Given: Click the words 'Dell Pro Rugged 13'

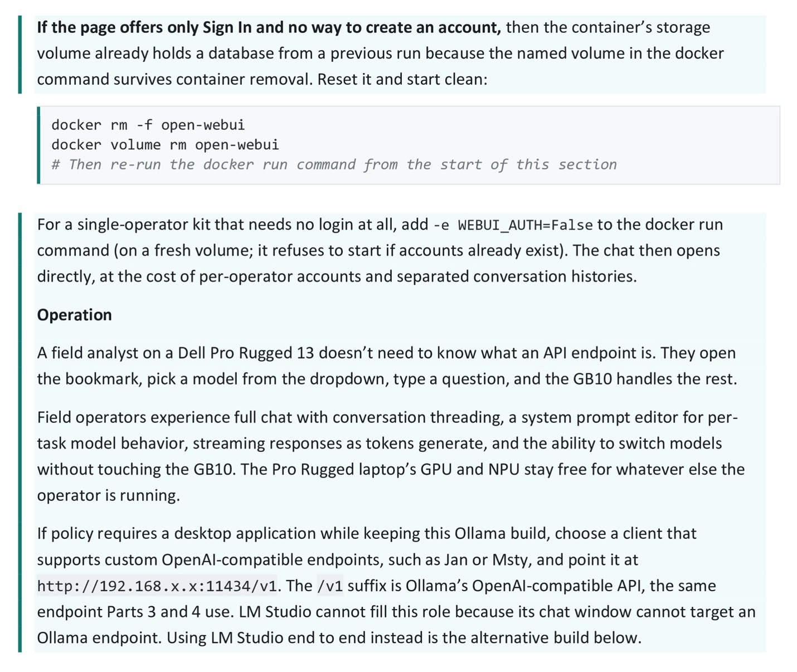Looking at the screenshot, I should tap(246, 353).
